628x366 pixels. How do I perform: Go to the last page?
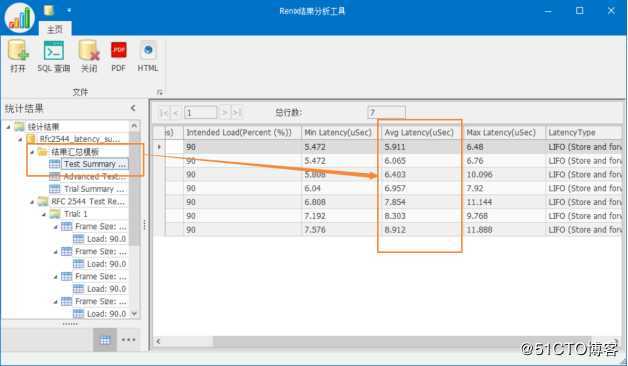pyautogui.click(x=237, y=113)
